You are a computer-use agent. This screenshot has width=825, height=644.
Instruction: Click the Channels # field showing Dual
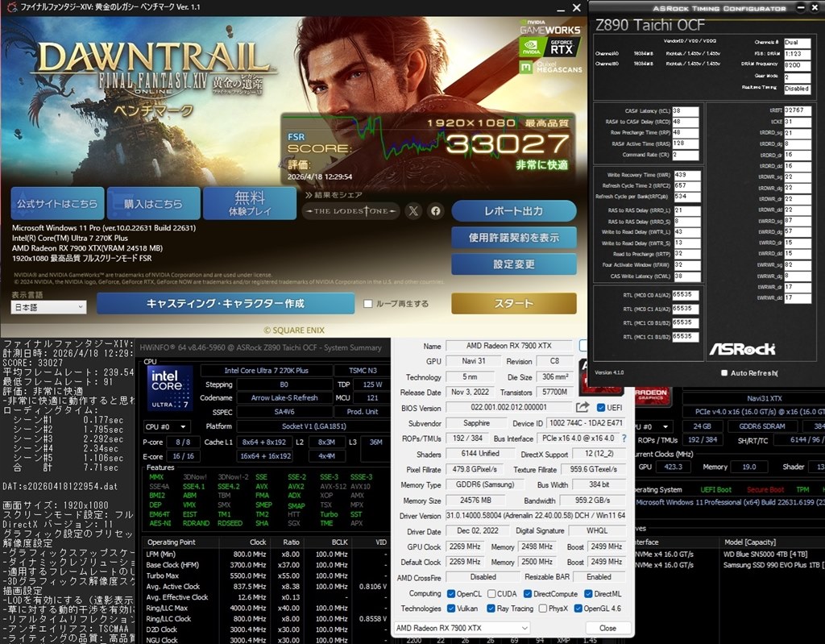[x=797, y=42]
